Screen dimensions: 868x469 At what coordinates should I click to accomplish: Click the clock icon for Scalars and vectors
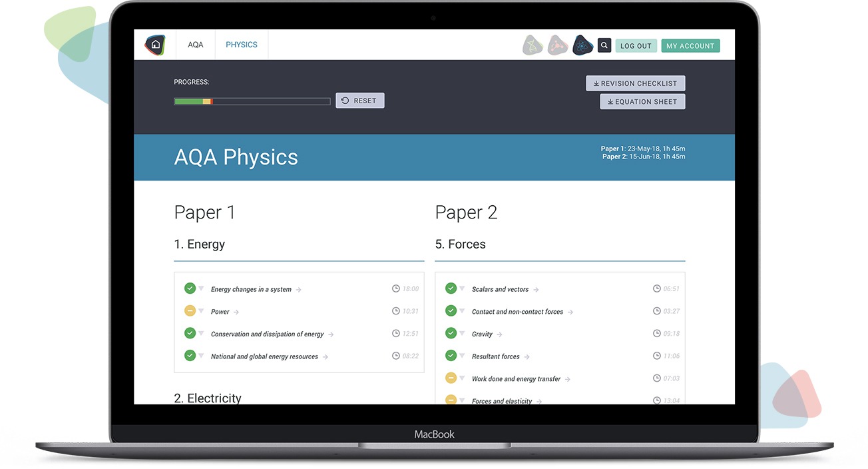[x=657, y=288]
